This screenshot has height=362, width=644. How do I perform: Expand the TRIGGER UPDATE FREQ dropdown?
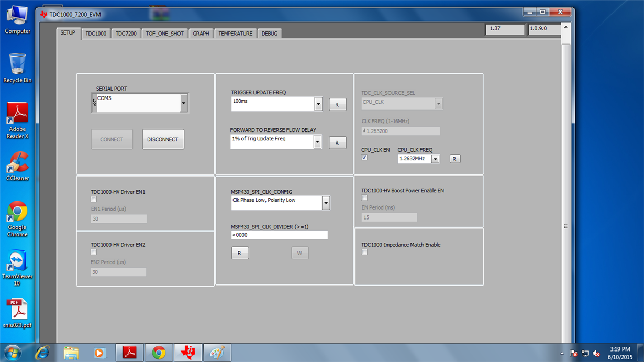click(x=318, y=104)
